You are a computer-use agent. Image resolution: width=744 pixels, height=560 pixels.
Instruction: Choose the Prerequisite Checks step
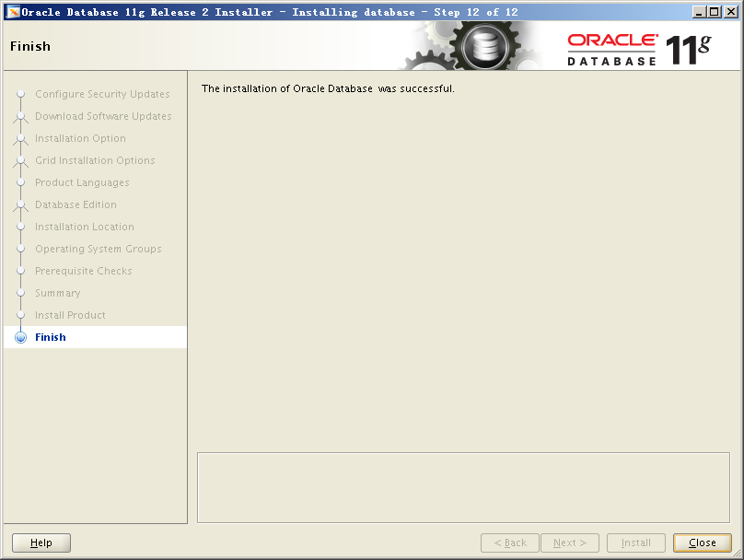coord(83,271)
